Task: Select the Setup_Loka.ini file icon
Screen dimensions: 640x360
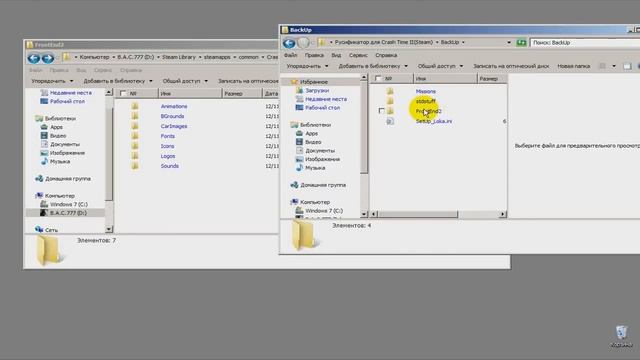Action: pos(390,121)
